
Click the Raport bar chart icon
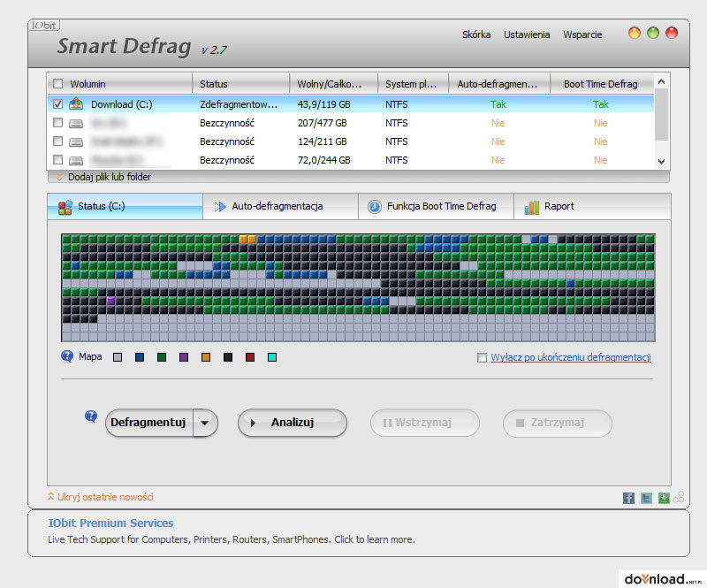(532, 208)
